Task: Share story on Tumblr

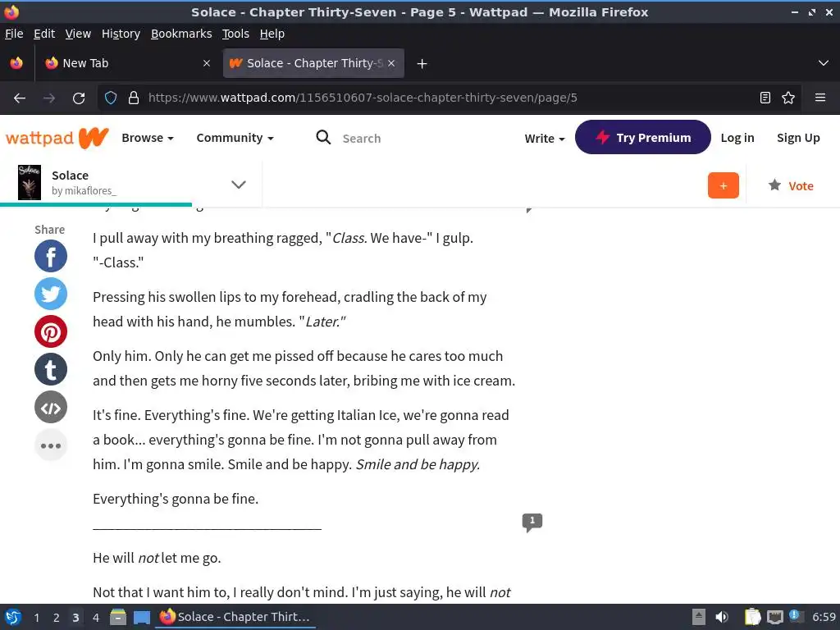Action: click(51, 370)
